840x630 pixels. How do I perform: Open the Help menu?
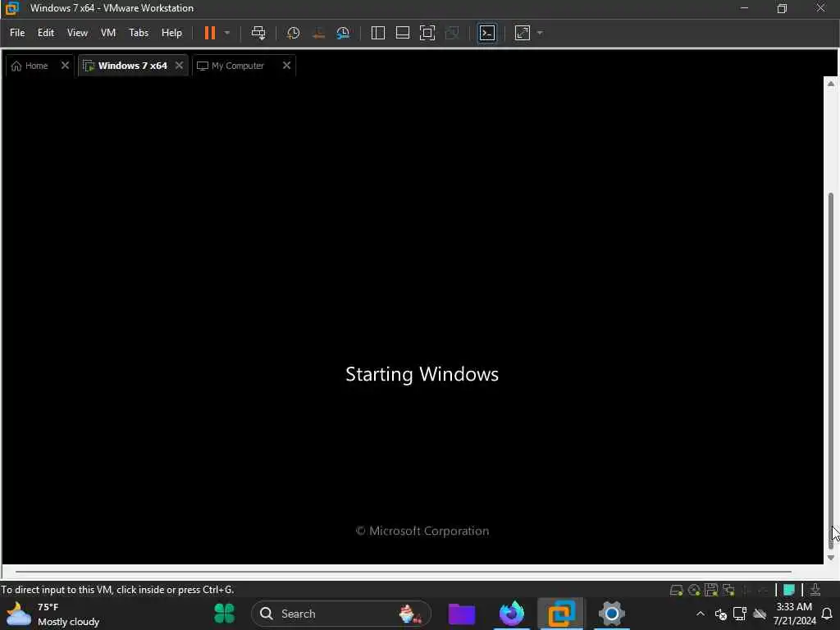pyautogui.click(x=171, y=33)
